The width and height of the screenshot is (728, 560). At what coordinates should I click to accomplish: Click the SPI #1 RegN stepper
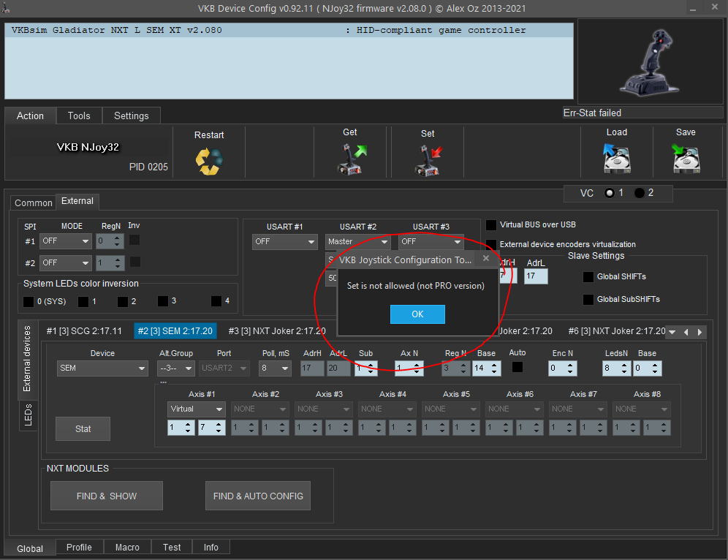110,241
